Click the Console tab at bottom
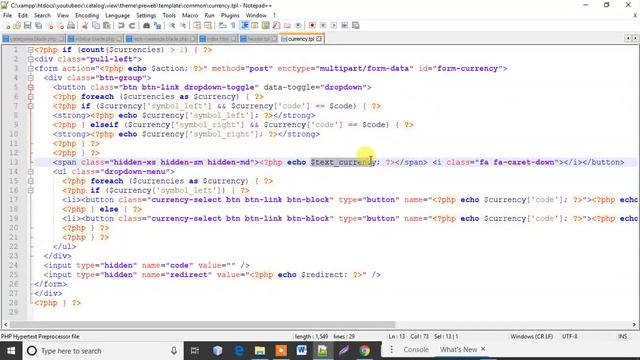Viewport: 640px width, 360px height. [x=416, y=349]
